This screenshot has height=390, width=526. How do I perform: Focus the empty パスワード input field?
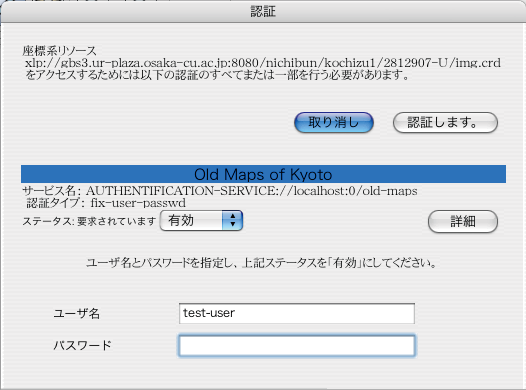pos(297,345)
